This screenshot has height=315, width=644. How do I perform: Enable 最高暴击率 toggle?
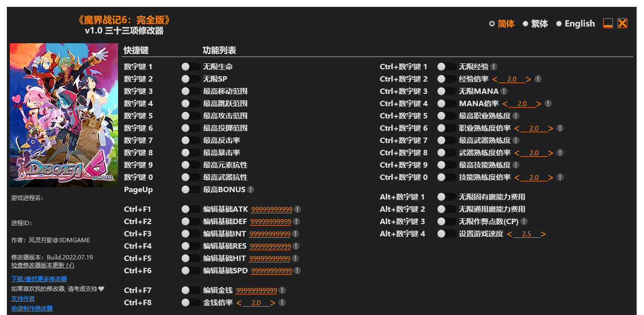(x=190, y=153)
